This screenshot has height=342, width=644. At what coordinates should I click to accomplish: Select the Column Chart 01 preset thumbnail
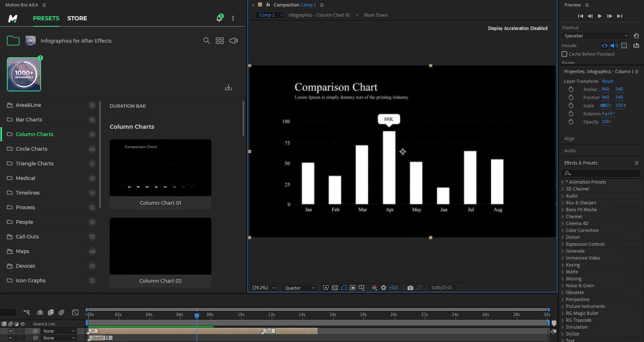[x=160, y=168]
